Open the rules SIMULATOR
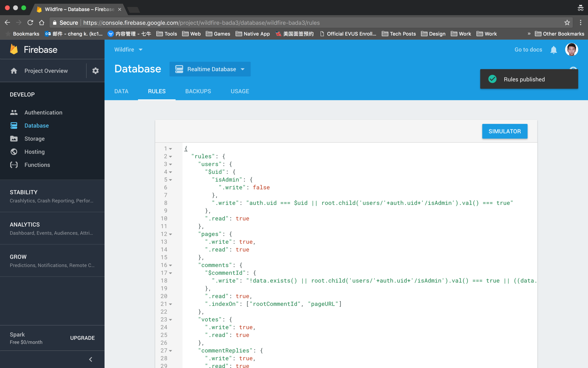Screen dimensions: 588x368 pos(504,131)
